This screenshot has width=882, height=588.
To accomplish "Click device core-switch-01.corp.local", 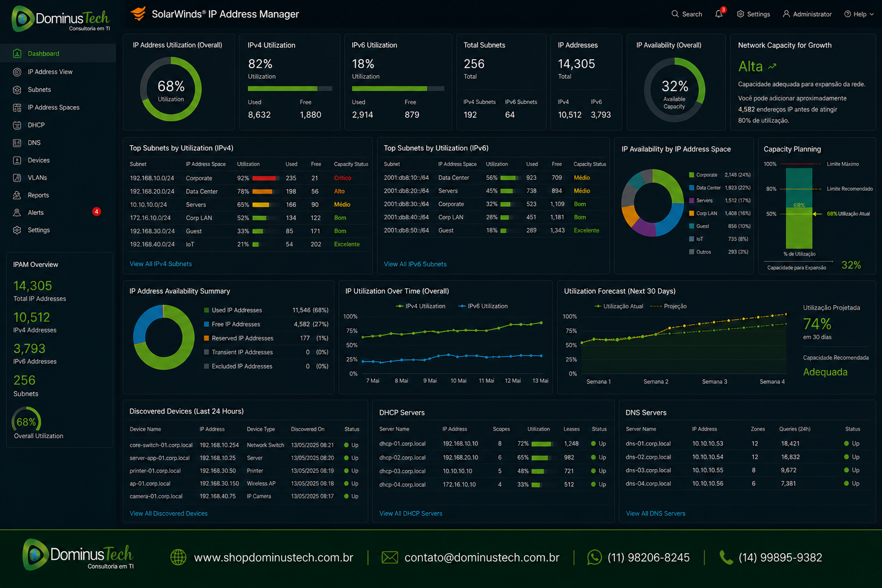I will coord(161,445).
